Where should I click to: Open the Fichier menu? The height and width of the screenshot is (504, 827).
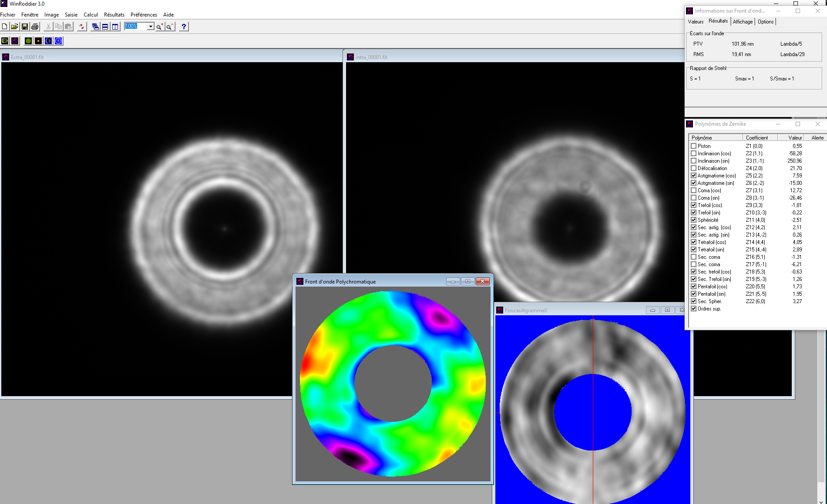tap(8, 15)
